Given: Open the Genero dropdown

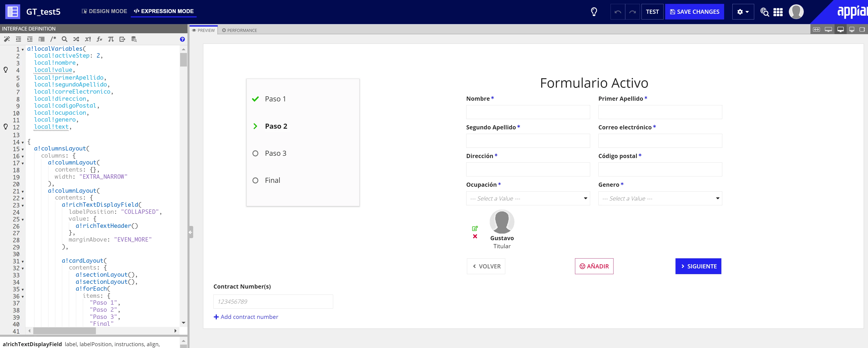Looking at the screenshot, I should pyautogui.click(x=660, y=198).
